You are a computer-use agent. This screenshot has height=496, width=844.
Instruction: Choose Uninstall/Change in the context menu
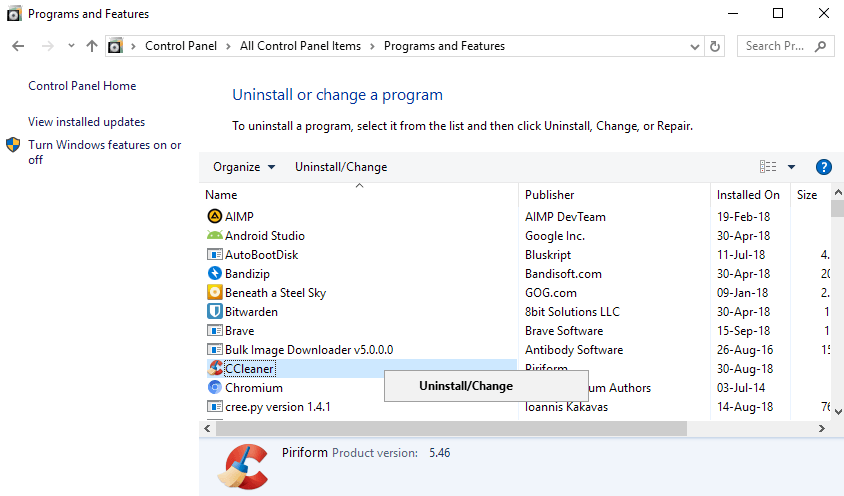tap(486, 386)
